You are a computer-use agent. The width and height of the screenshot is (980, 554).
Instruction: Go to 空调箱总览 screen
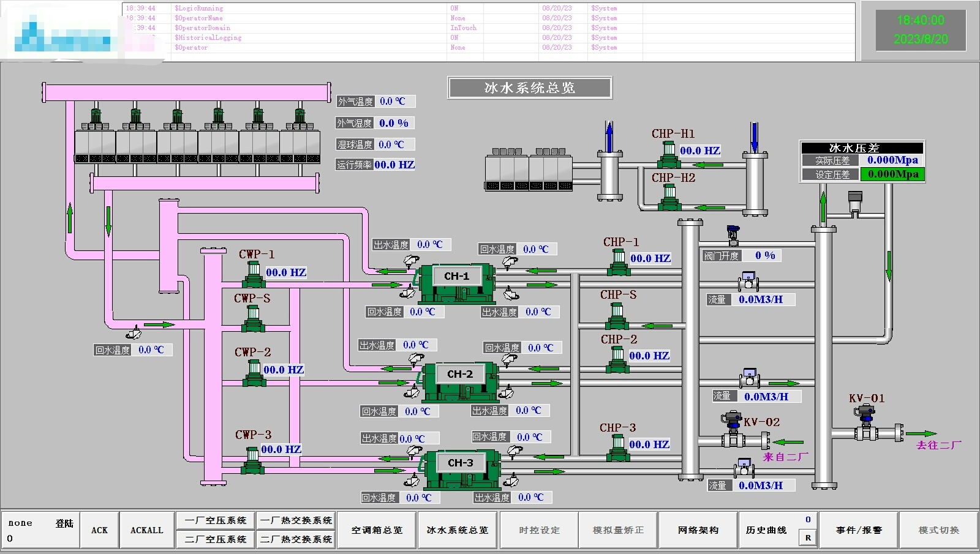377,530
